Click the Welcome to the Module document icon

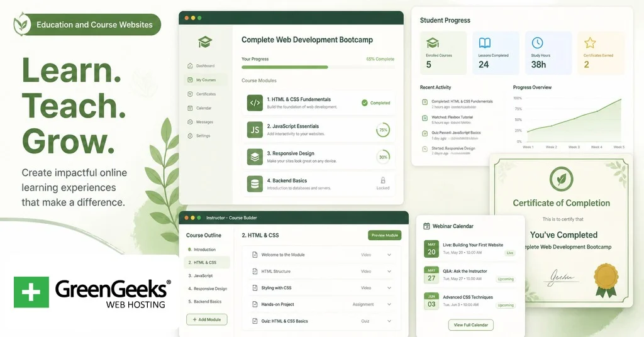coord(255,255)
